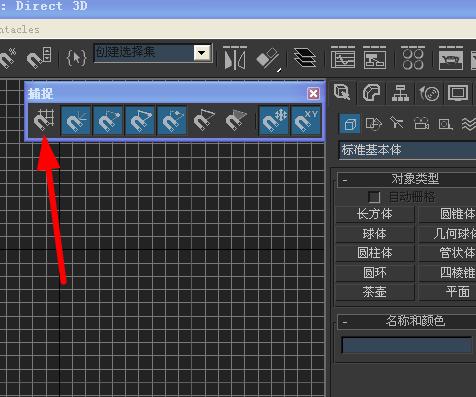The width and height of the screenshot is (476, 397).
Task: Open the Mirror tool
Action: pyautogui.click(x=235, y=59)
